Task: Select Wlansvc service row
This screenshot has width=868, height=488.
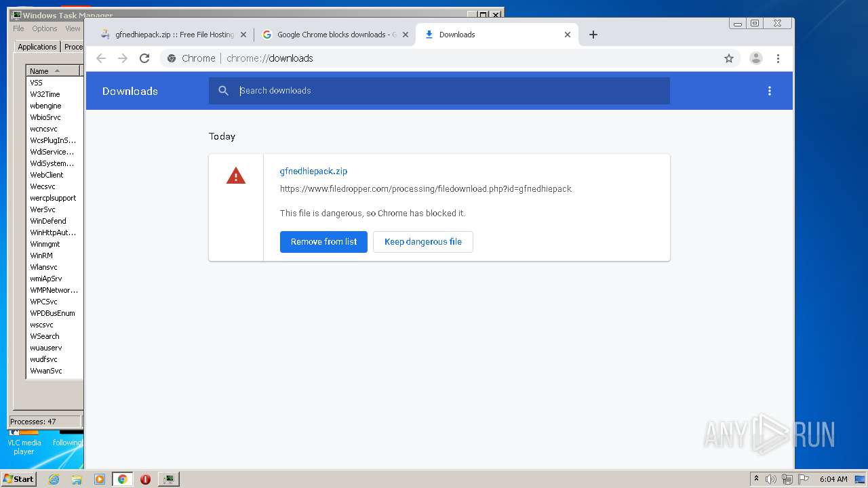Action: tap(54, 267)
